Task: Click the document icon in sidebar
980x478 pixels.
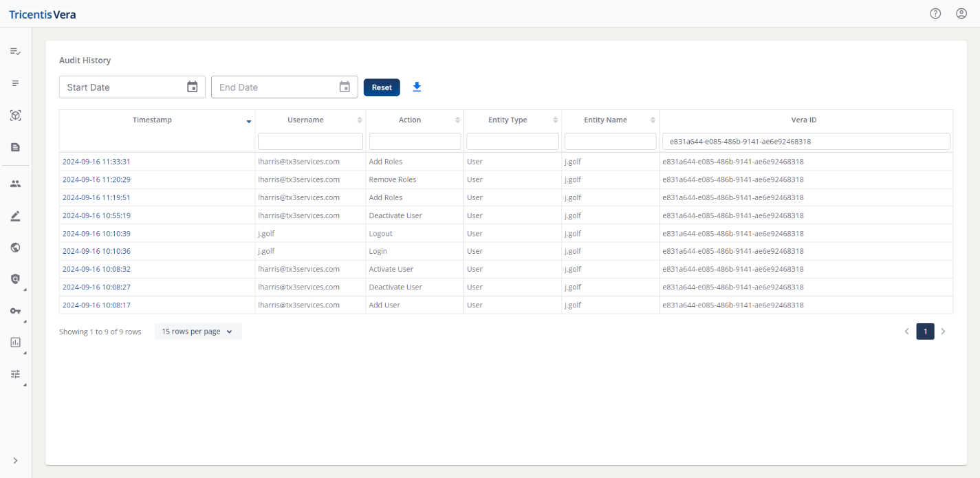Action: coord(15,147)
